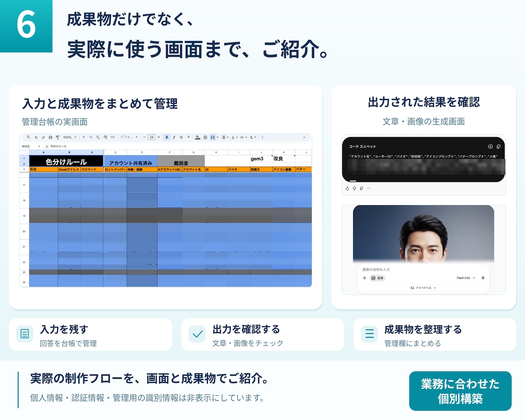Toggle italic formatting
Screen dimensions: 525x420
tap(174, 137)
